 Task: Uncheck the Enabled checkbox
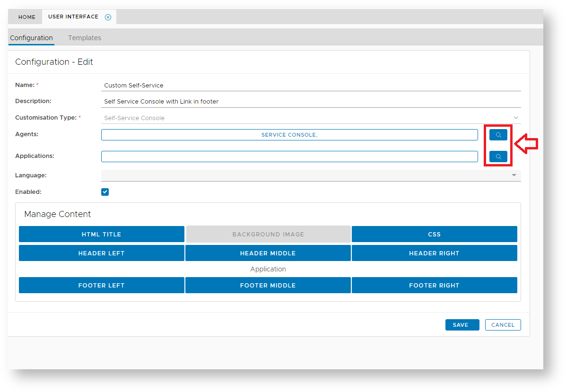pos(105,192)
